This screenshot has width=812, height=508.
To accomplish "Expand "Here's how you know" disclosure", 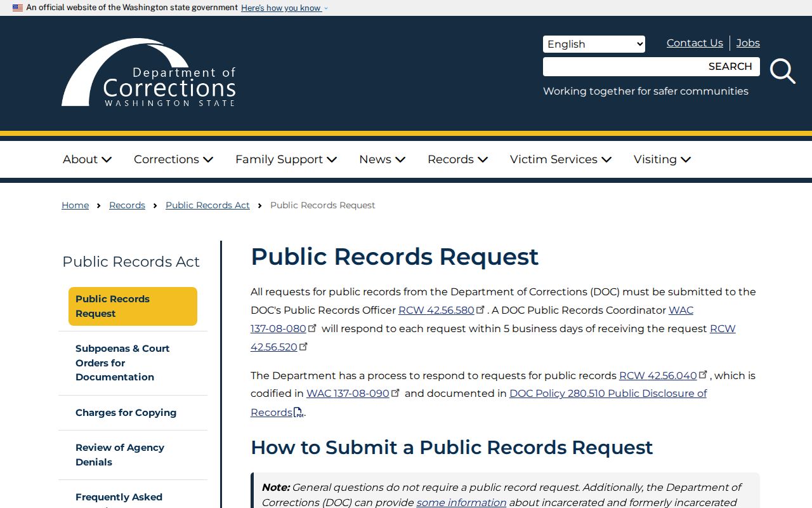I will coord(284,8).
